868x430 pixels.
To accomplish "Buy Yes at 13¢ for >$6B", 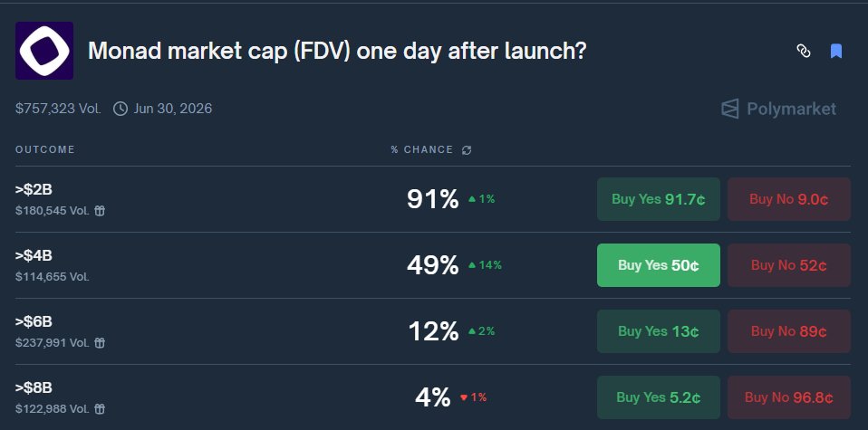I will [x=659, y=331].
